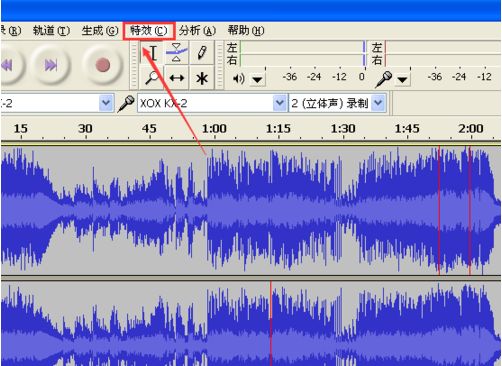502x366 pixels.
Task: Click the meter toolbar drag grip
Action: click(x=220, y=65)
